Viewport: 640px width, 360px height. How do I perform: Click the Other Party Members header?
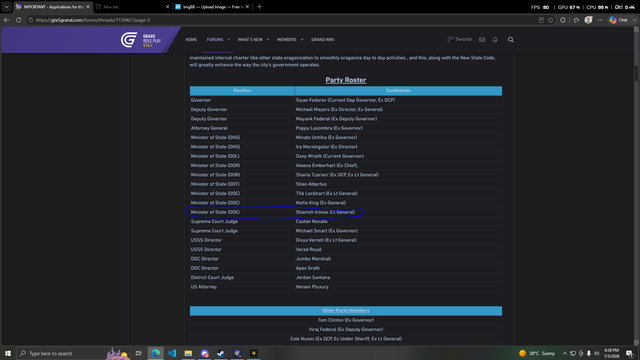[x=346, y=311]
